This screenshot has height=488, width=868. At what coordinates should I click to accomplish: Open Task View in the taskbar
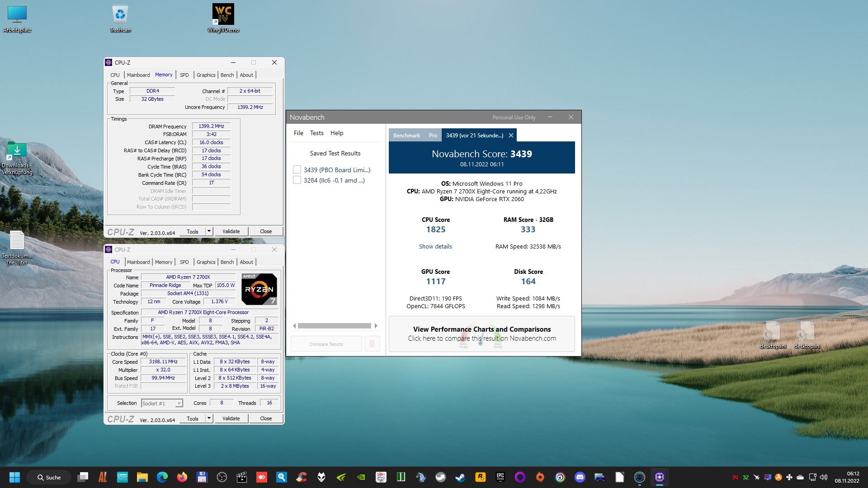(83, 477)
